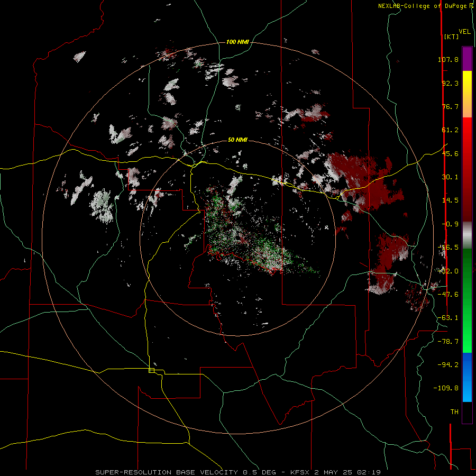Click the -94.2 velocity scale value
Viewport: 476px width, 476px height.
click(x=448, y=364)
